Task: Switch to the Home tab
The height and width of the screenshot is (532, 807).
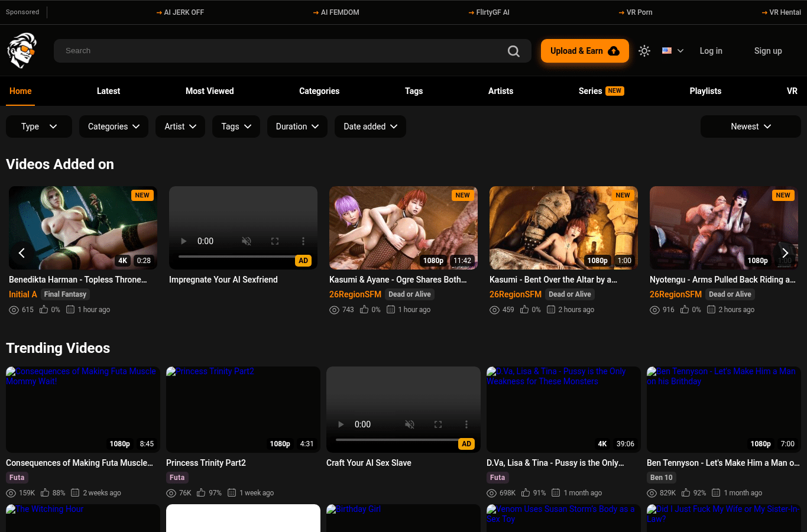Action: [x=21, y=91]
